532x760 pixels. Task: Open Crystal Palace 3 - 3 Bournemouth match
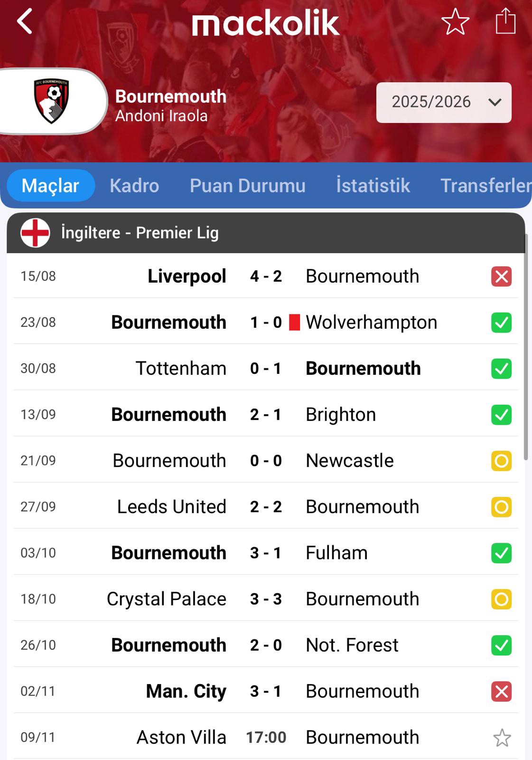266,599
